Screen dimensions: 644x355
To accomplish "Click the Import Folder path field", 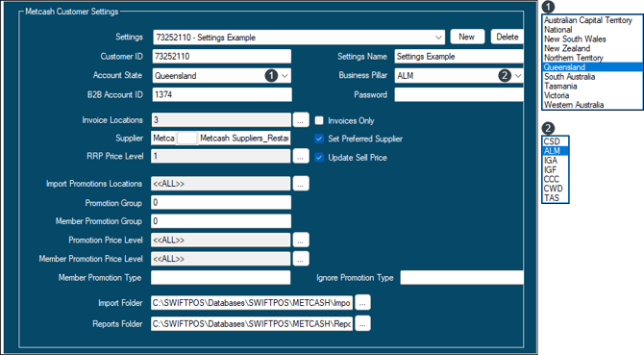I will 252,303.
